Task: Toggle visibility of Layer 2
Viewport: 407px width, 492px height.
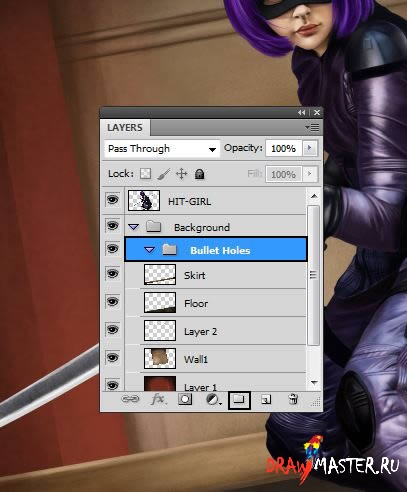Action: [x=112, y=330]
